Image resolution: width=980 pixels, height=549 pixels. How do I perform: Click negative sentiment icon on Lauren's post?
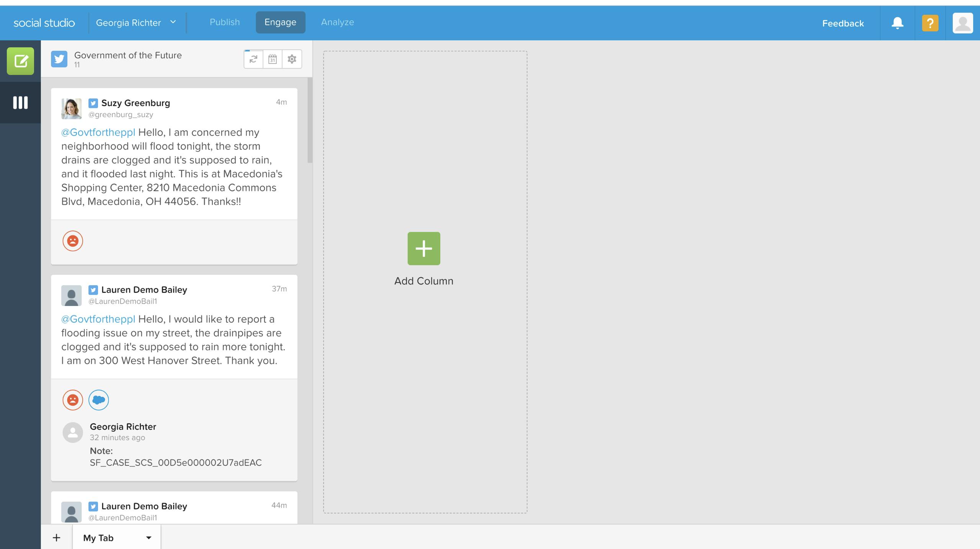(x=73, y=400)
